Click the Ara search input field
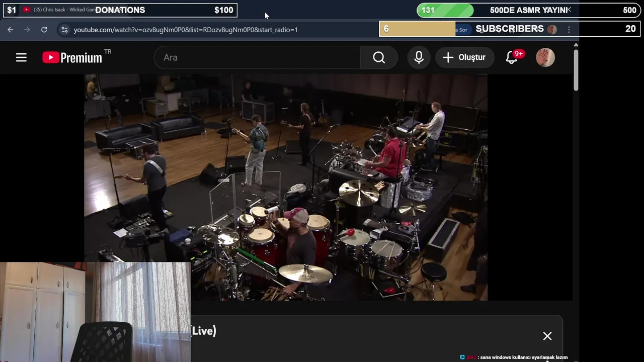Image resolution: width=644 pixels, height=362 pixels. (x=257, y=57)
